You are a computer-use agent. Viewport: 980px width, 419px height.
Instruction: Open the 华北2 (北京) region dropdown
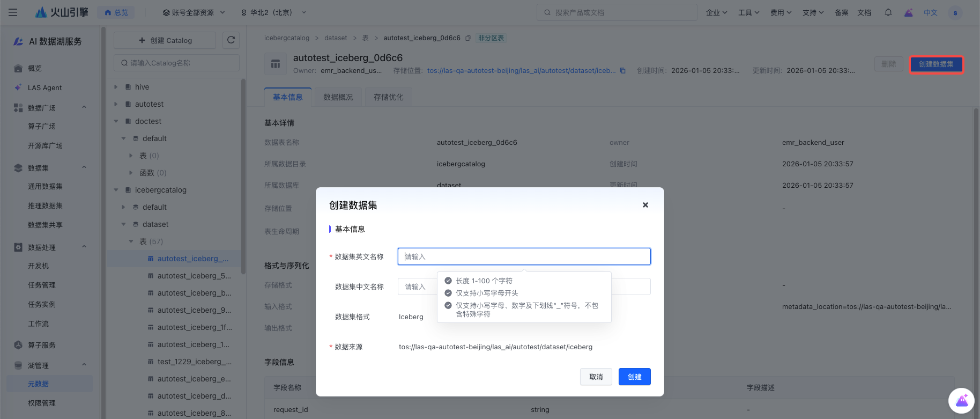(x=273, y=12)
